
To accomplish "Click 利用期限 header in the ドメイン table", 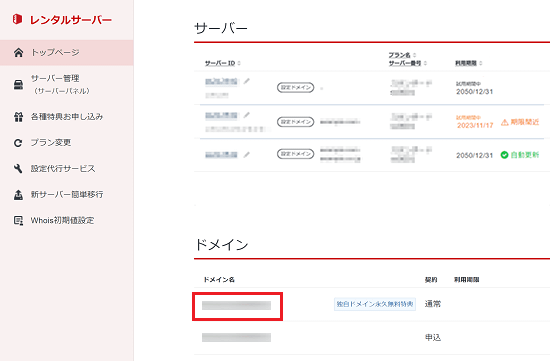I will click(x=467, y=280).
